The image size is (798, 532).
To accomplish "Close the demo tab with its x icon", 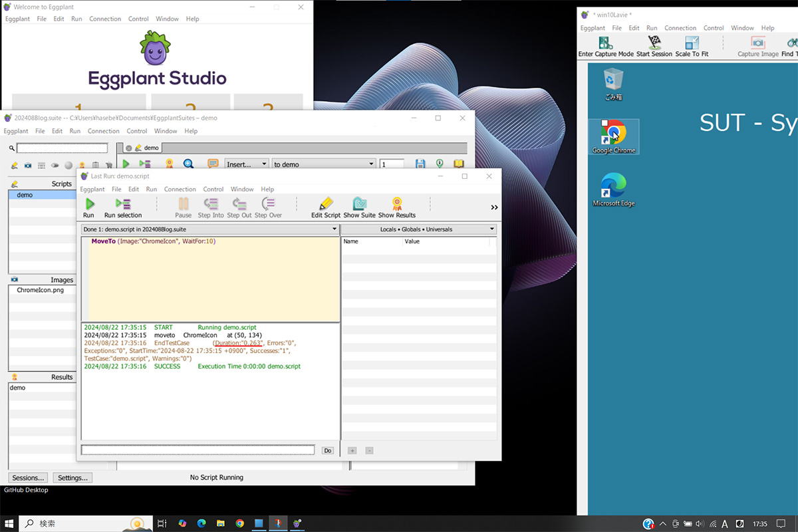I will click(x=129, y=148).
